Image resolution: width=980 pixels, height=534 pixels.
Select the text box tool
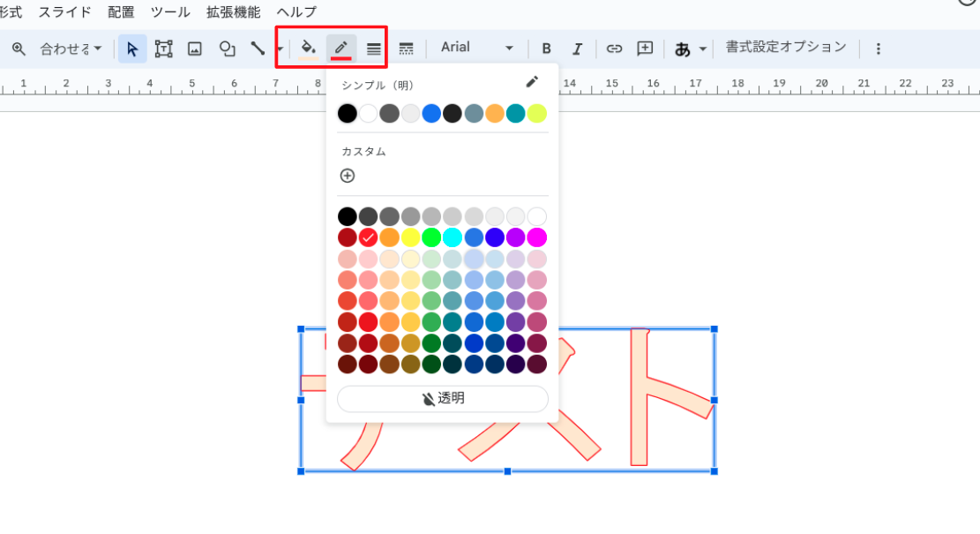pyautogui.click(x=164, y=49)
